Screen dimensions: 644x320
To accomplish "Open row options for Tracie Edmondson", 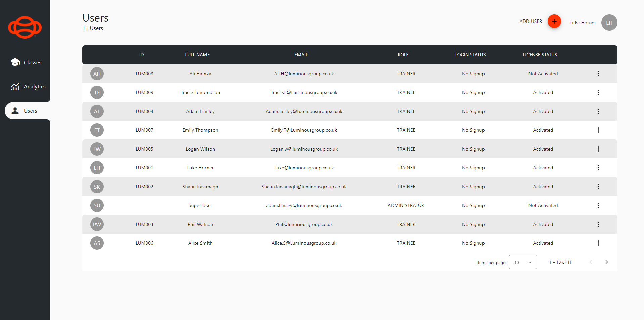I will pos(598,92).
